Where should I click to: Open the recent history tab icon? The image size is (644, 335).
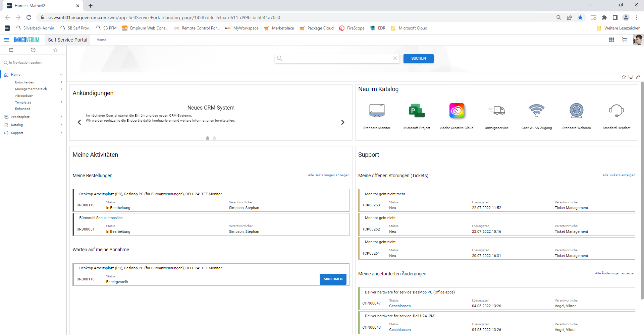click(x=33, y=50)
